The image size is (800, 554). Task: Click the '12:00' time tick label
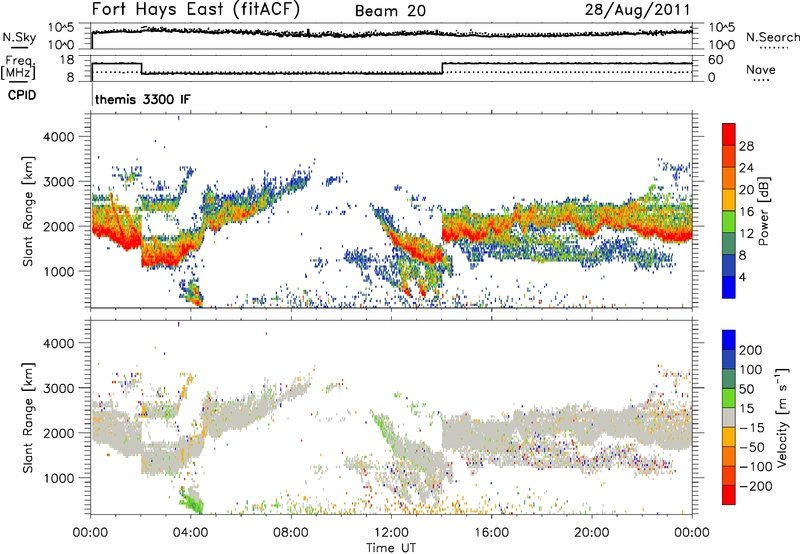click(391, 533)
